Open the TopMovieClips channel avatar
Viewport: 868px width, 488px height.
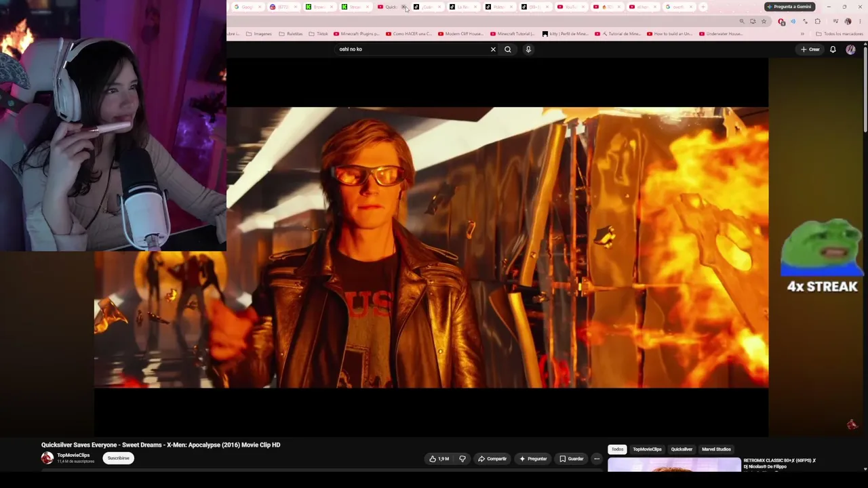(x=47, y=458)
